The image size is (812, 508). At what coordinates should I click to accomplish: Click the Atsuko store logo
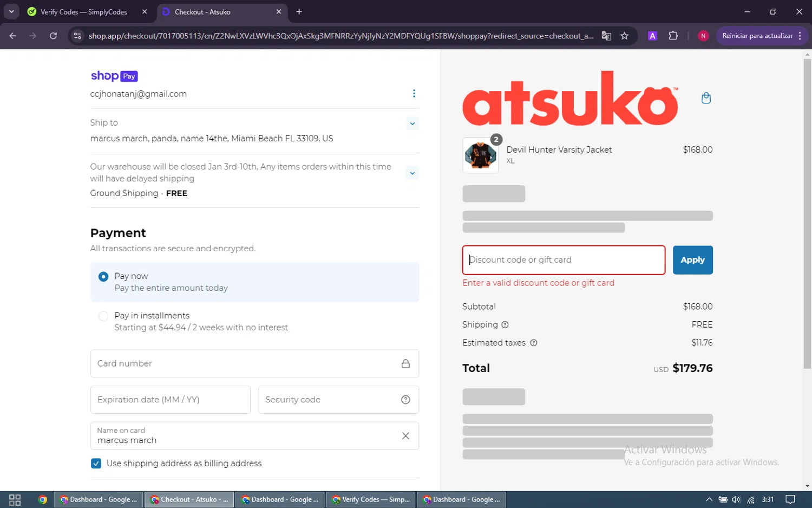click(x=570, y=99)
